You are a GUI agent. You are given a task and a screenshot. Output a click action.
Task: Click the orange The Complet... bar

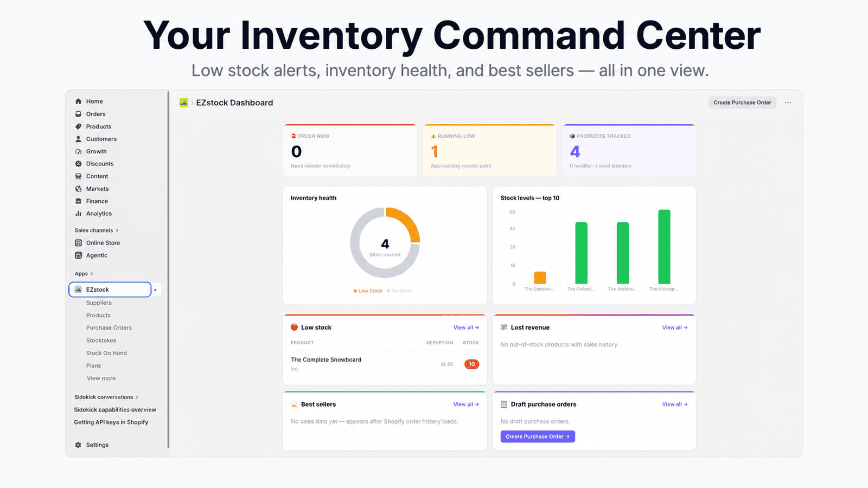[x=540, y=278]
